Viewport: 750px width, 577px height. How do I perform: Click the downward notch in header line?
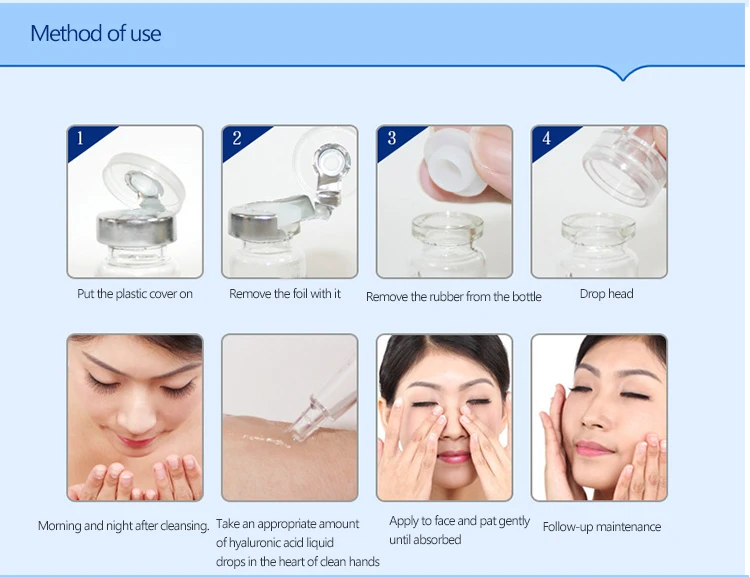point(623,73)
